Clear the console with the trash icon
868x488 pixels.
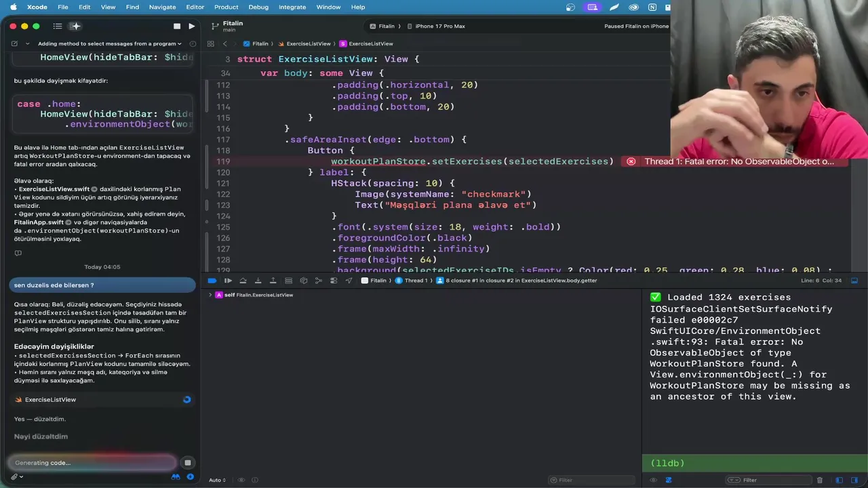[820, 481]
